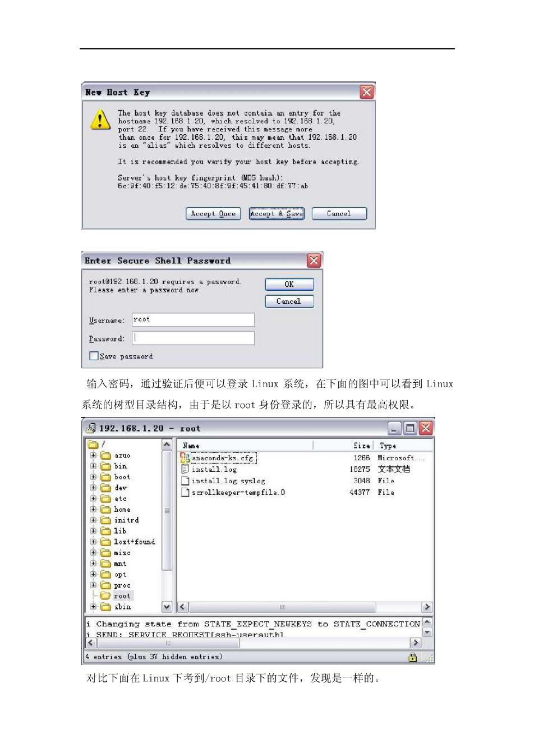534x756 pixels.
Task: Click into the Password input field
Action: tap(194, 338)
